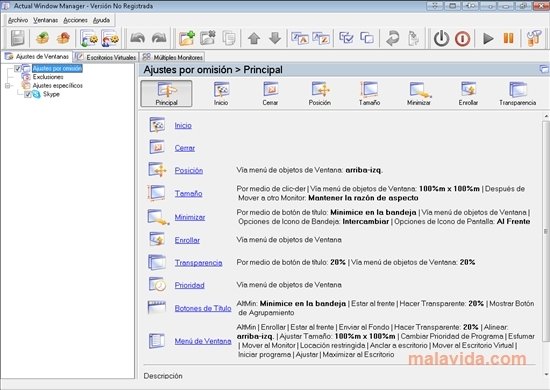The height and width of the screenshot is (390, 550).
Task: Toggle the Skype checkbox in the tree
Action: [x=28, y=94]
